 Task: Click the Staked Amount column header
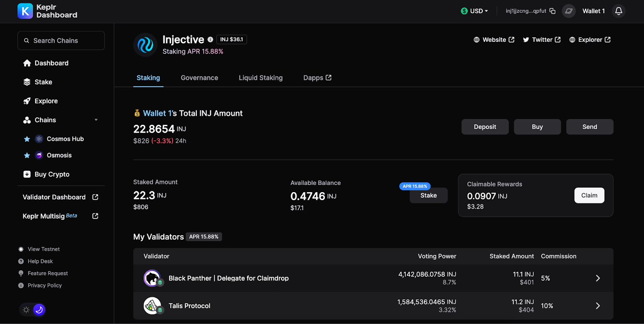(512, 256)
